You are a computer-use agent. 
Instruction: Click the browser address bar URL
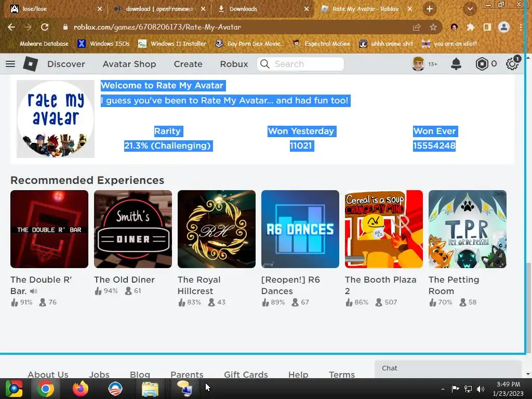(157, 27)
